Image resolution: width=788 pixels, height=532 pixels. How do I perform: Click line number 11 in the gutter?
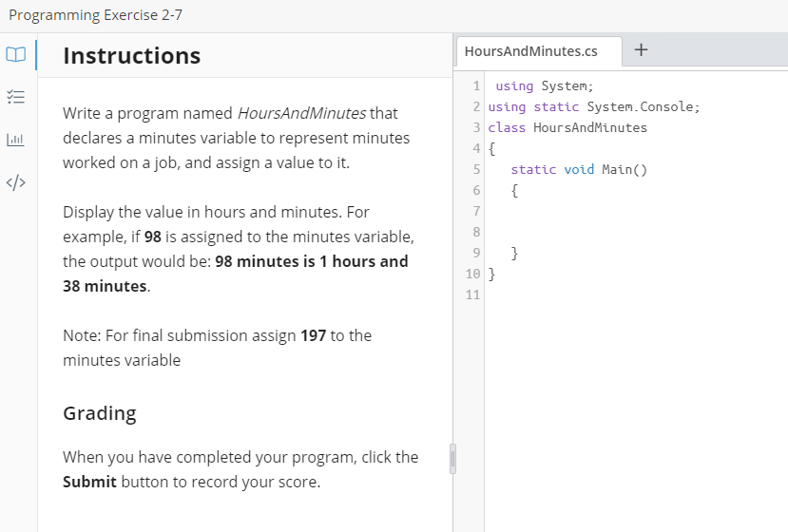472,294
